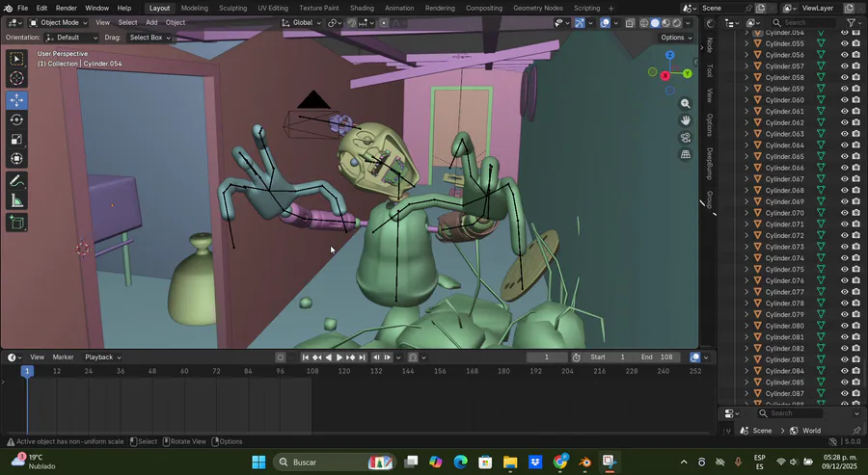
Task: Hide Cylinder.070 in viewport
Action: 844,213
